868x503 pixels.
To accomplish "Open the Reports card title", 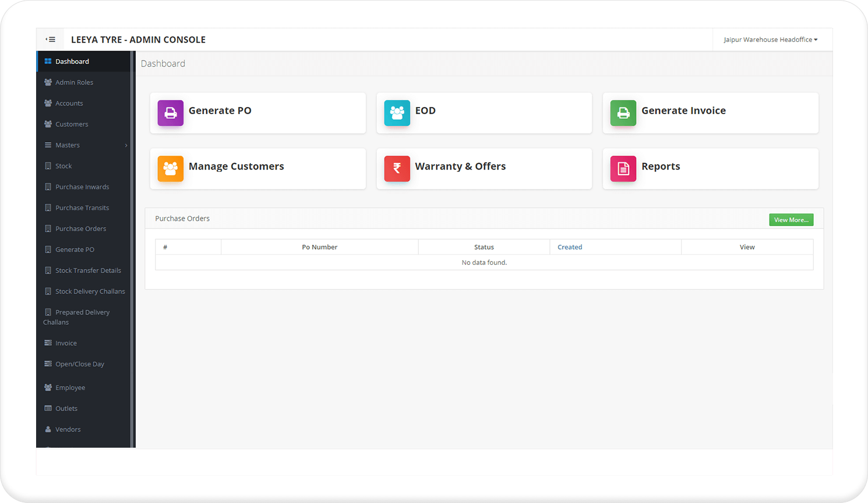I will coord(661,167).
